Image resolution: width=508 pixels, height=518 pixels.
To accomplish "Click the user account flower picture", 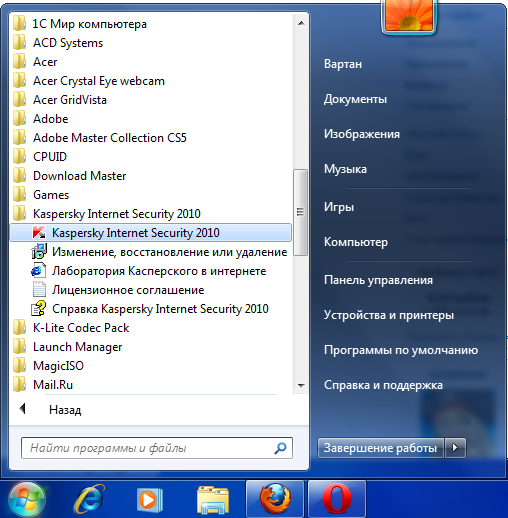I will pyautogui.click(x=409, y=16).
